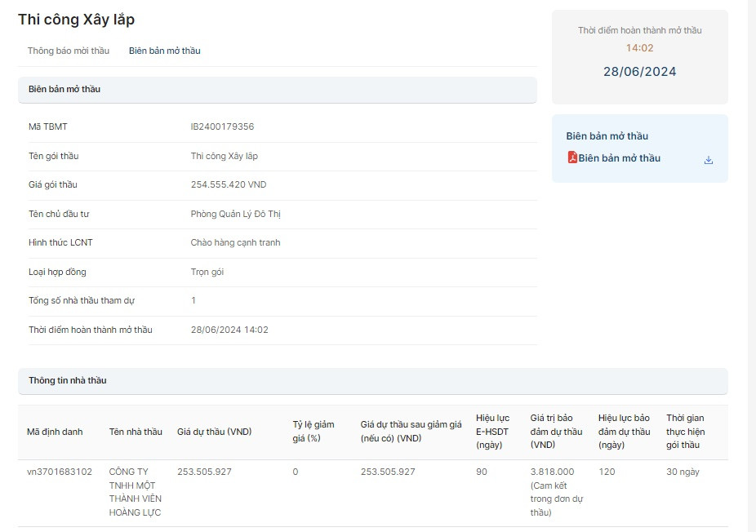Image resolution: width=756 pixels, height=532 pixels.
Task: Click the Tên nhà thầu column header
Action: tap(136, 432)
